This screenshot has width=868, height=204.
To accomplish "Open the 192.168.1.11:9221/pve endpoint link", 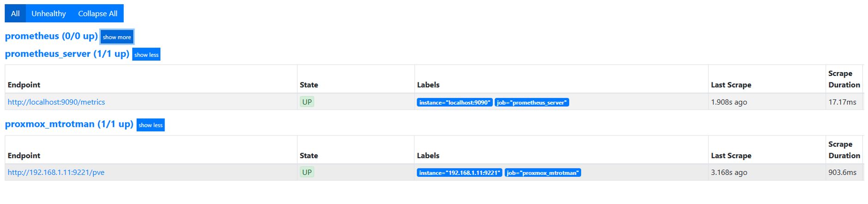I will pos(56,172).
